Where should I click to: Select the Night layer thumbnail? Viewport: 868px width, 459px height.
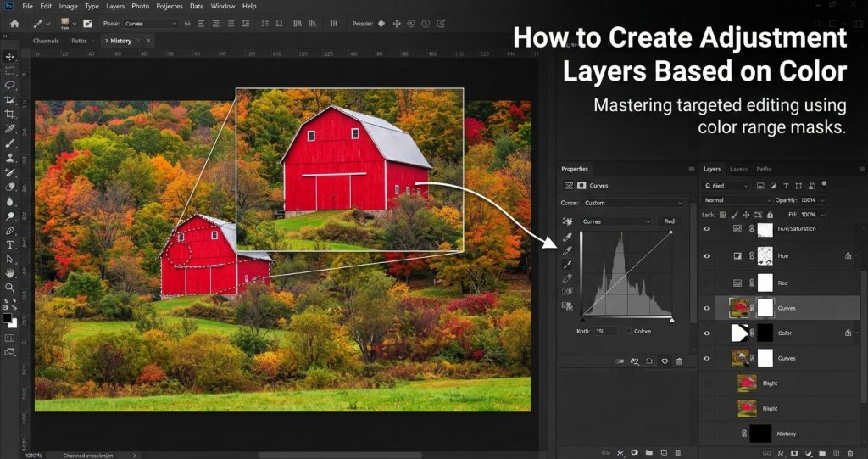point(748,383)
